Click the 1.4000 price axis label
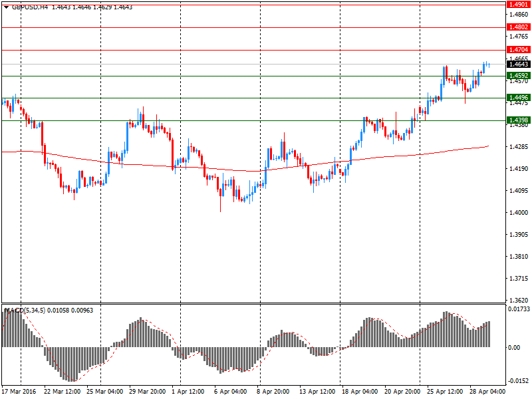The image size is (532, 399). [519, 213]
